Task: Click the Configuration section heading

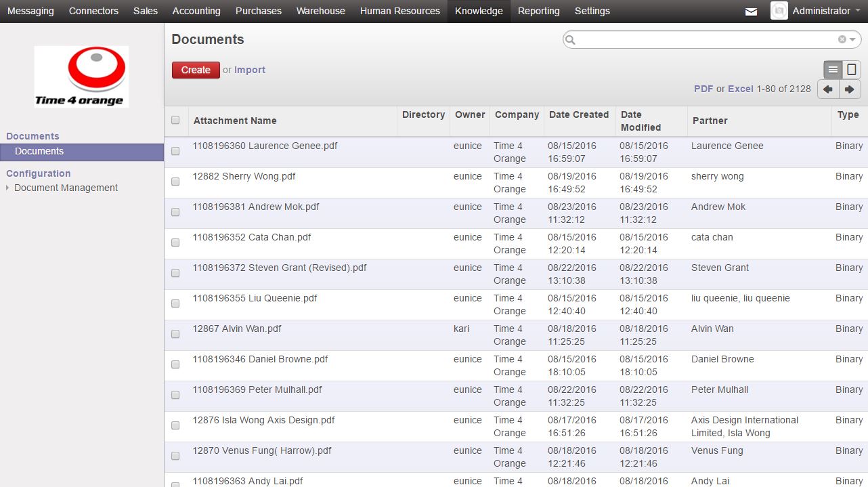Action: point(39,173)
